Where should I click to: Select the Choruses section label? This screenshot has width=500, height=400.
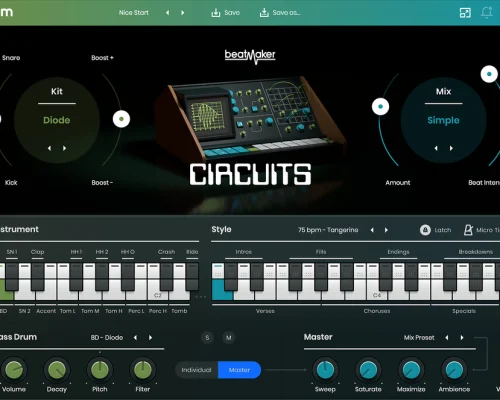click(377, 311)
